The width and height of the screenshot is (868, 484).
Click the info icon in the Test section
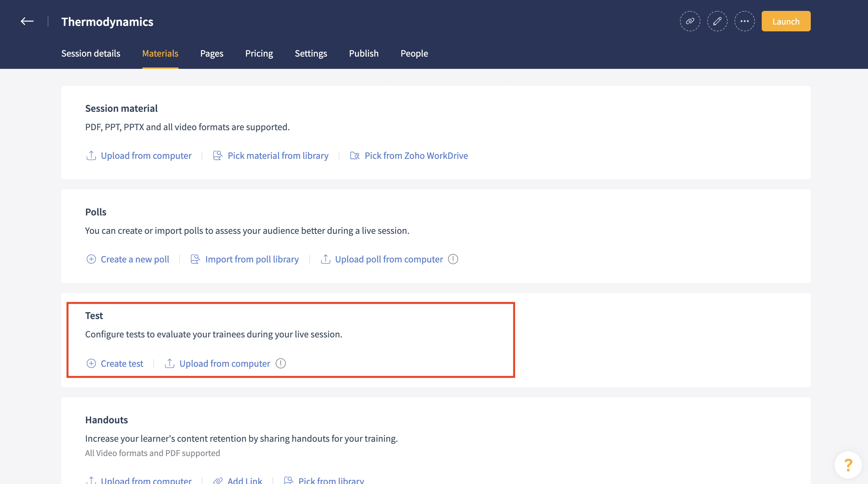click(280, 364)
